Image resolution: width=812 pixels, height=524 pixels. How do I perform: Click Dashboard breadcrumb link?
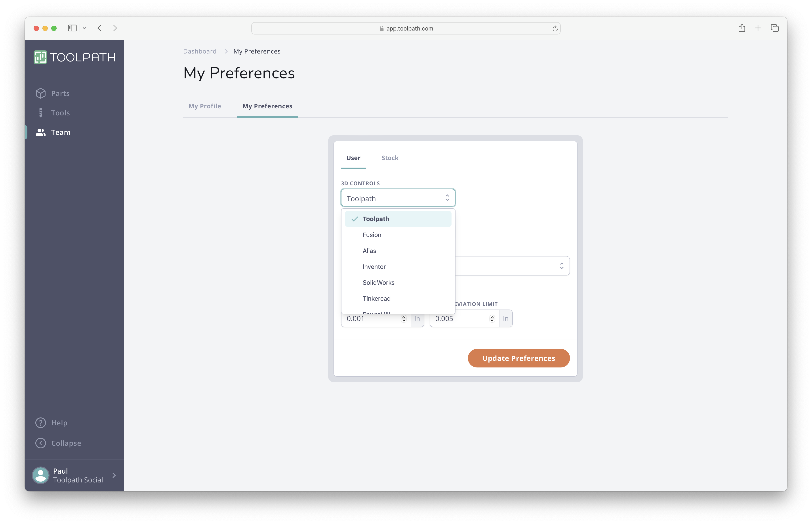click(x=199, y=51)
